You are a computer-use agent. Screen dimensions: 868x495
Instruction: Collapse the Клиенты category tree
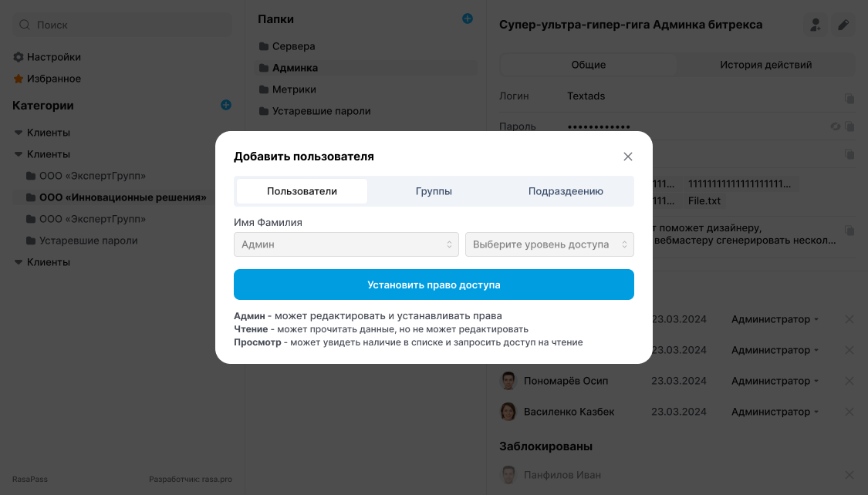(x=19, y=132)
